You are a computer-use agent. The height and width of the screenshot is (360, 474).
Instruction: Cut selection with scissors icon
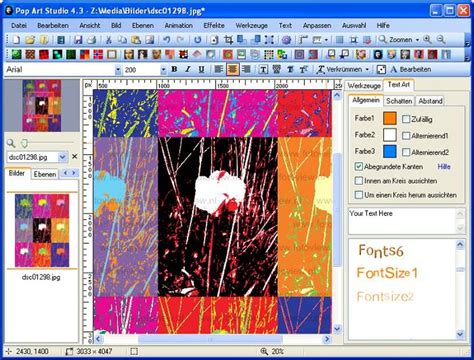[x=109, y=40]
